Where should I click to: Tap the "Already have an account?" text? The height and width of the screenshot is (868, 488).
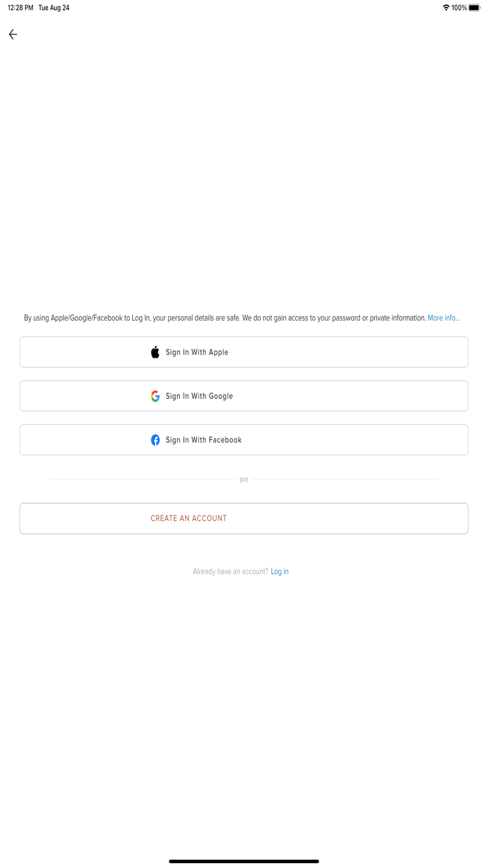tap(230, 571)
